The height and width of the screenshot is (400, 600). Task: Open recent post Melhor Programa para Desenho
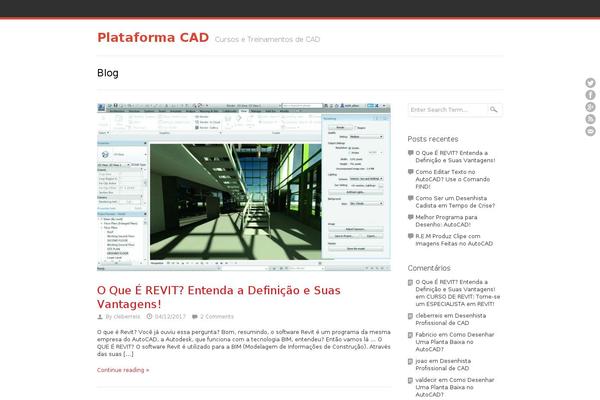pos(446,221)
